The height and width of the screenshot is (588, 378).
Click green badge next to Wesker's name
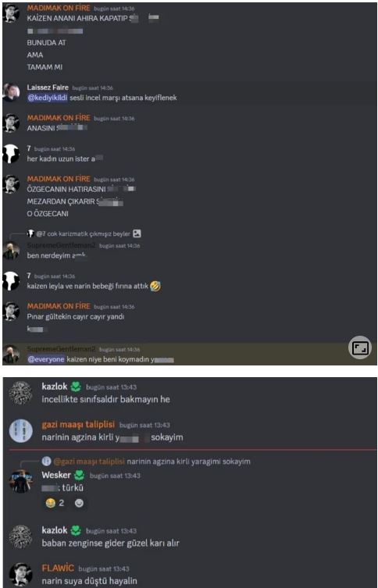click(x=79, y=475)
